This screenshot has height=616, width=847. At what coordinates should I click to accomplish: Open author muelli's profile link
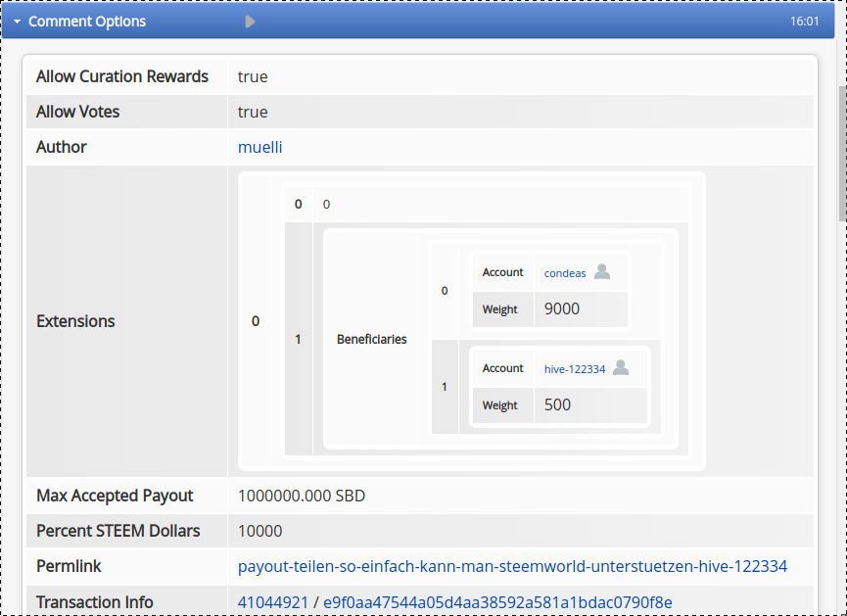click(x=259, y=147)
